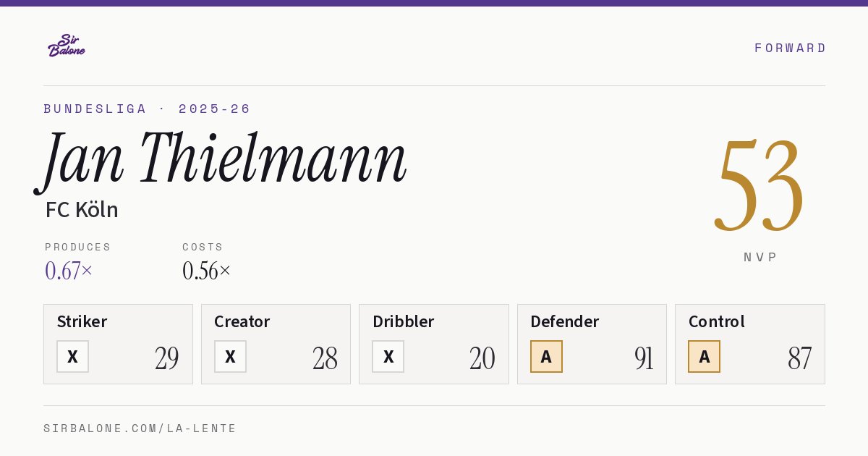Open the Creator stat card
This screenshot has width=868, height=456.
coord(276,344)
